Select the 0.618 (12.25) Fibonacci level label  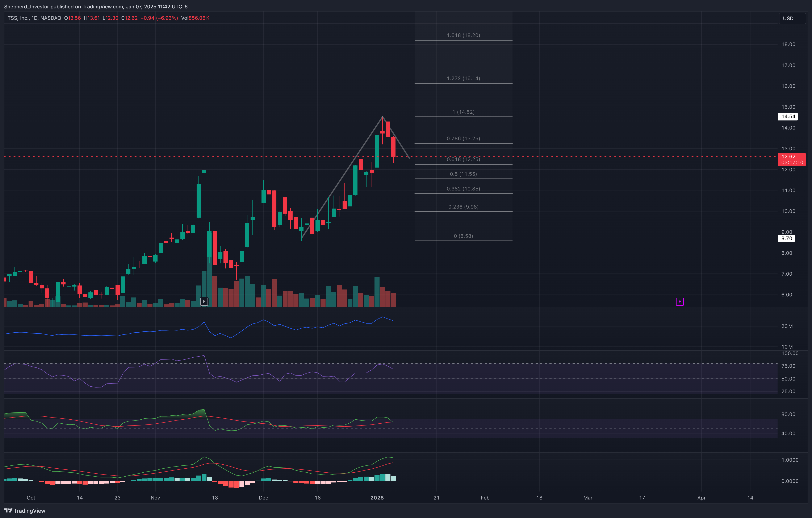tap(463, 159)
